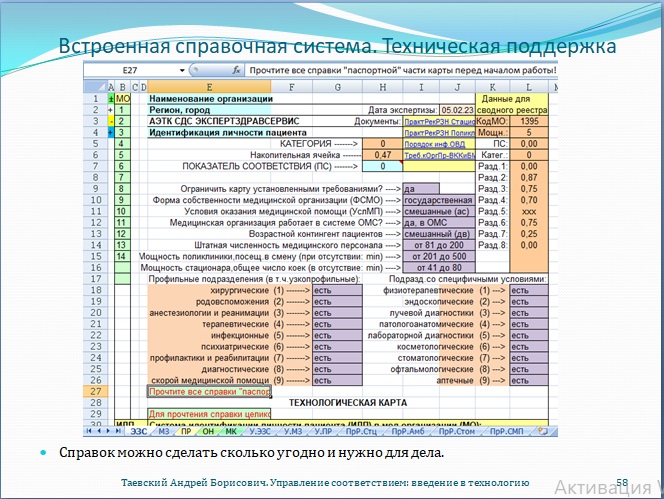Go to previous sheet navigation arrow
The image size is (664, 499).
click(98, 431)
